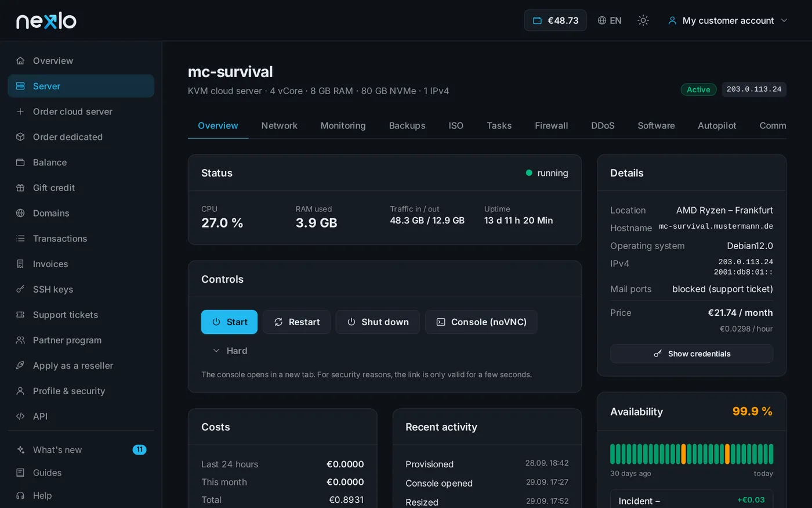Click the SSH keys key icon
The height and width of the screenshot is (508, 812).
[x=20, y=289]
